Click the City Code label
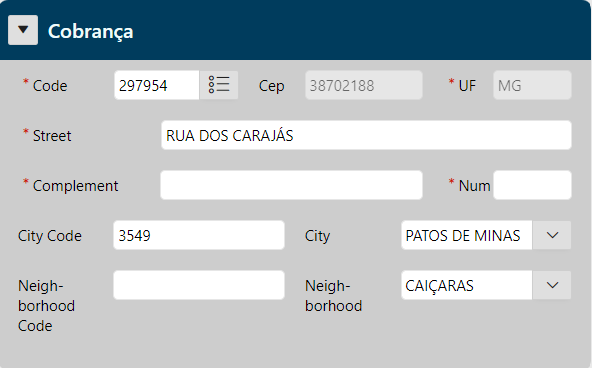Viewport: 592px width, 368px height. 50,236
